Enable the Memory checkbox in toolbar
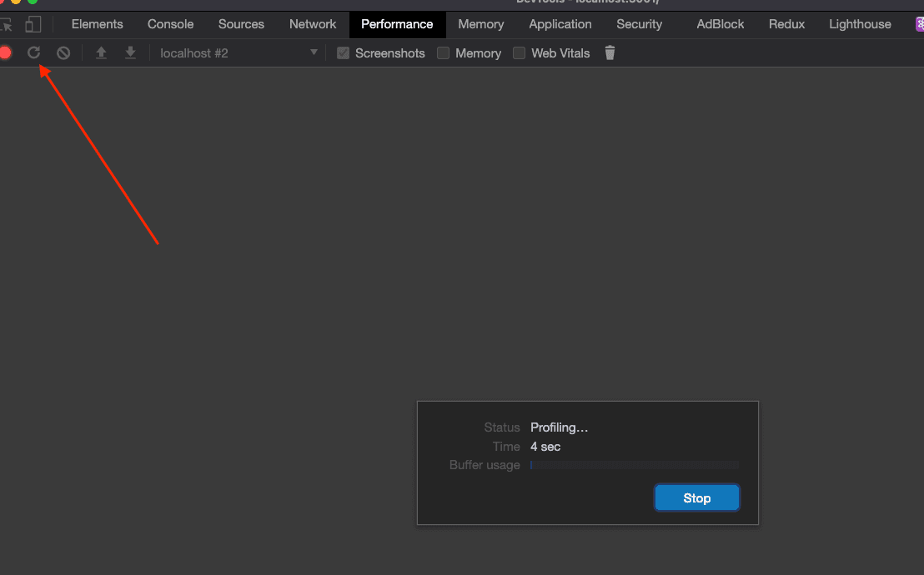Screen dimensions: 924x575 click(x=443, y=53)
